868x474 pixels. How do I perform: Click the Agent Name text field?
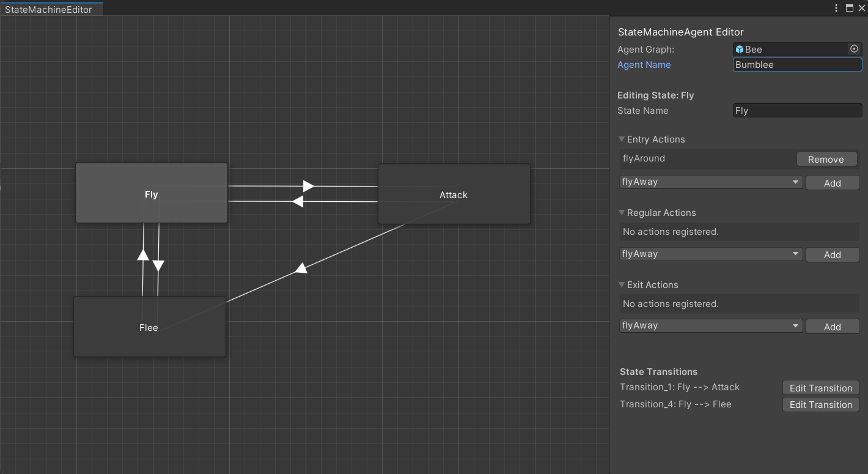coord(797,65)
